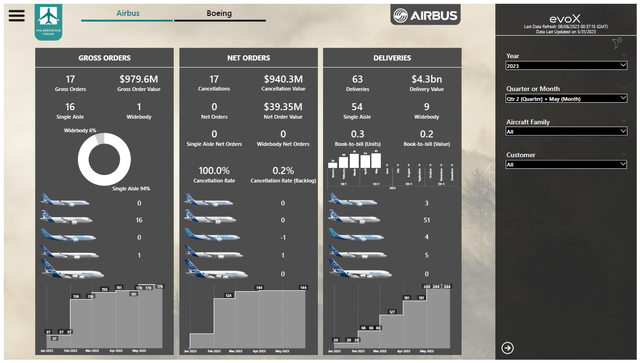Image resolution: width=640 pixels, height=363 pixels.
Task: Click small chevron above Customer slicer
Action: (x=623, y=154)
